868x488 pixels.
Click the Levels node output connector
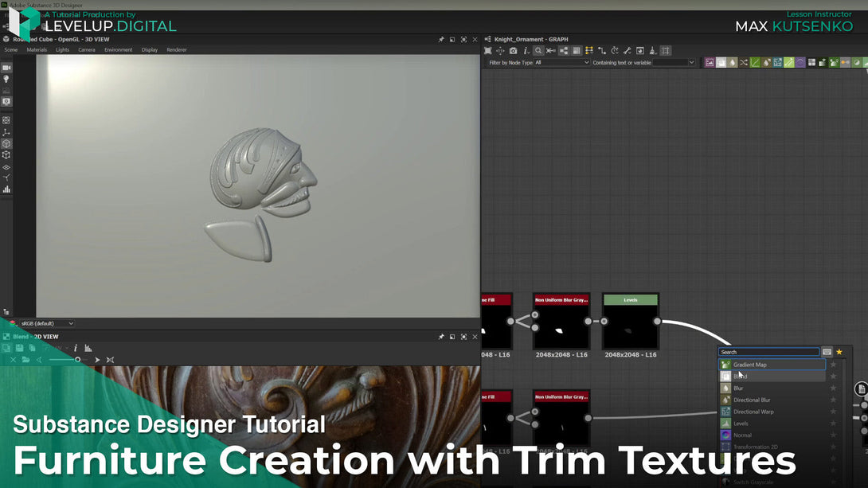[x=657, y=321]
